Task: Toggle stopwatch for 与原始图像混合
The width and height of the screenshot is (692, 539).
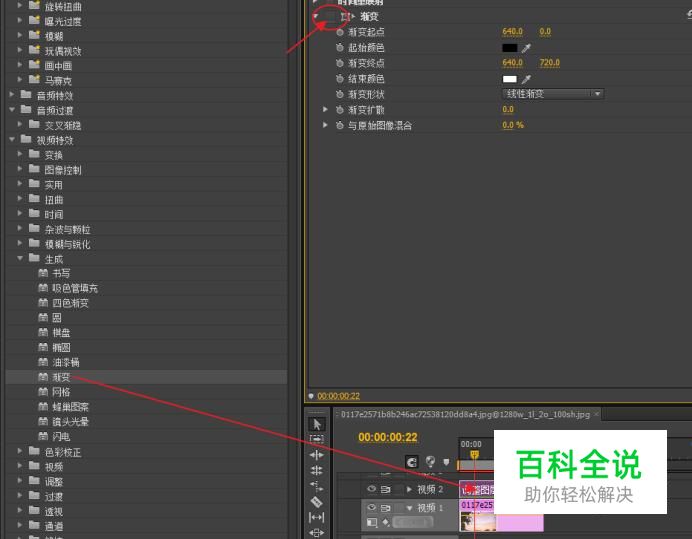Action: coord(339,125)
